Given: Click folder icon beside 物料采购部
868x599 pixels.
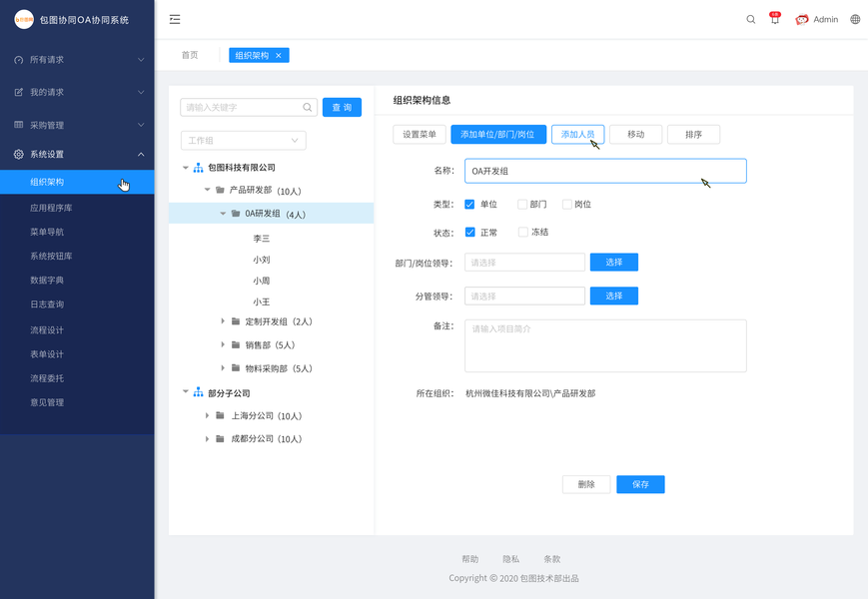Looking at the screenshot, I should [x=236, y=367].
